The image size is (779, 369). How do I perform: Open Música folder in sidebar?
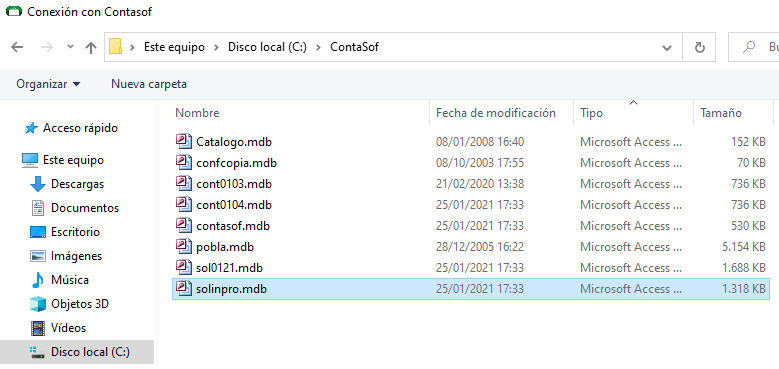coord(70,280)
